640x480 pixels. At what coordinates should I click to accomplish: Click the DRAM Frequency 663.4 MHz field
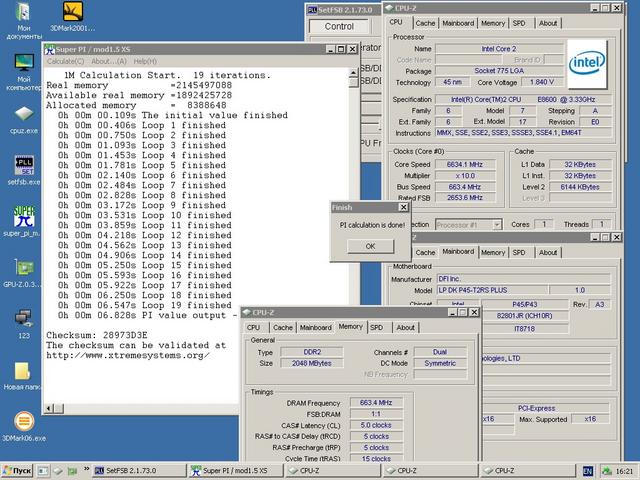(376, 403)
